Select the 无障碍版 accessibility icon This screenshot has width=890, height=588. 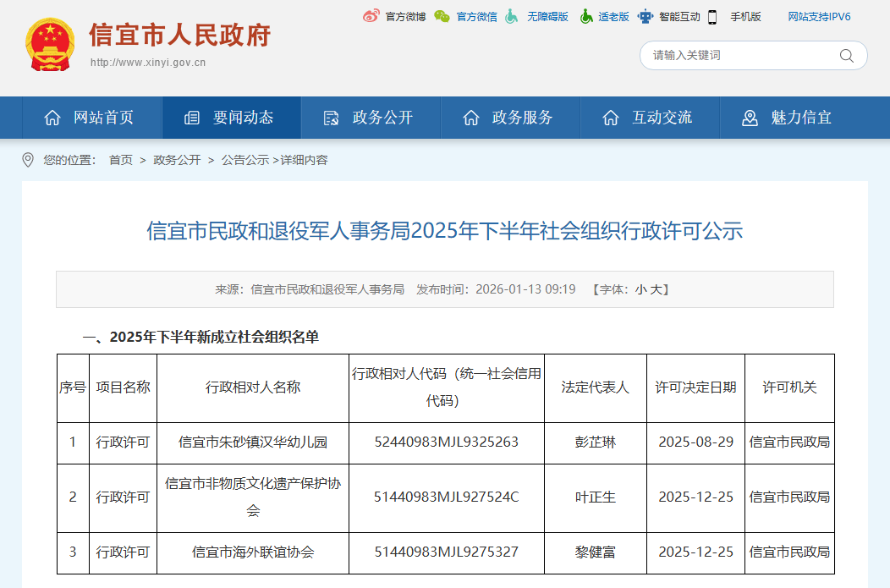pyautogui.click(x=509, y=16)
